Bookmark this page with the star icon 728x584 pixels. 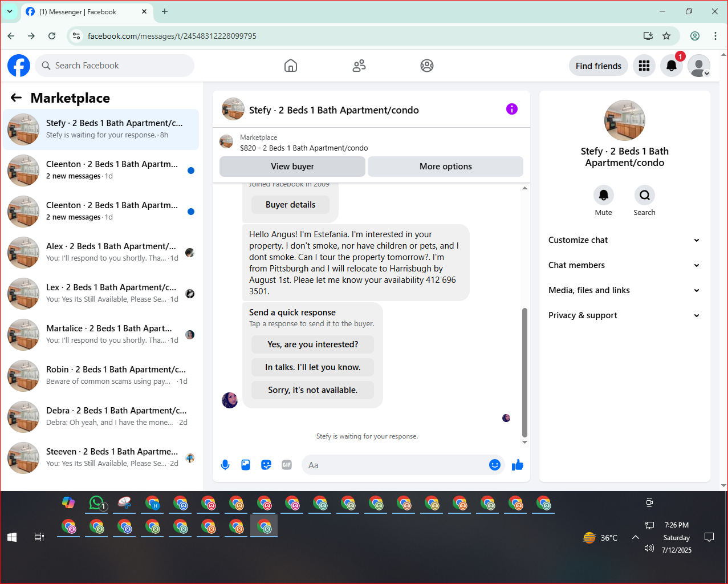666,36
